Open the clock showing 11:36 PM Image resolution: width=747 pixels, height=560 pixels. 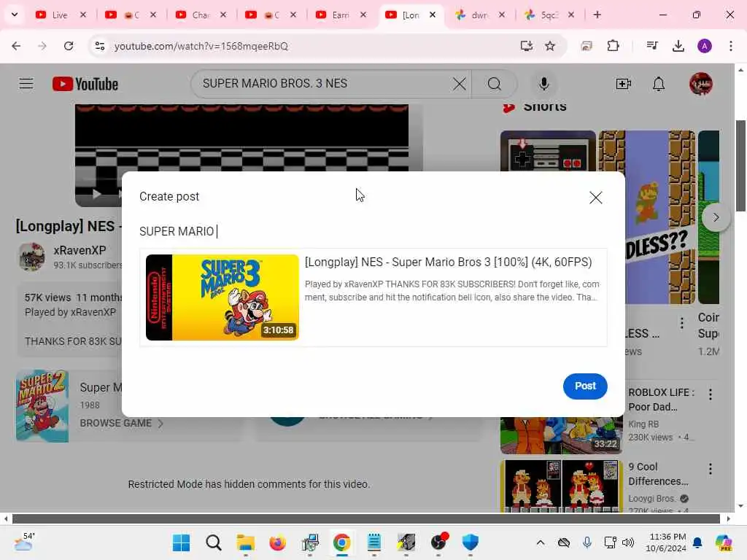click(x=667, y=542)
